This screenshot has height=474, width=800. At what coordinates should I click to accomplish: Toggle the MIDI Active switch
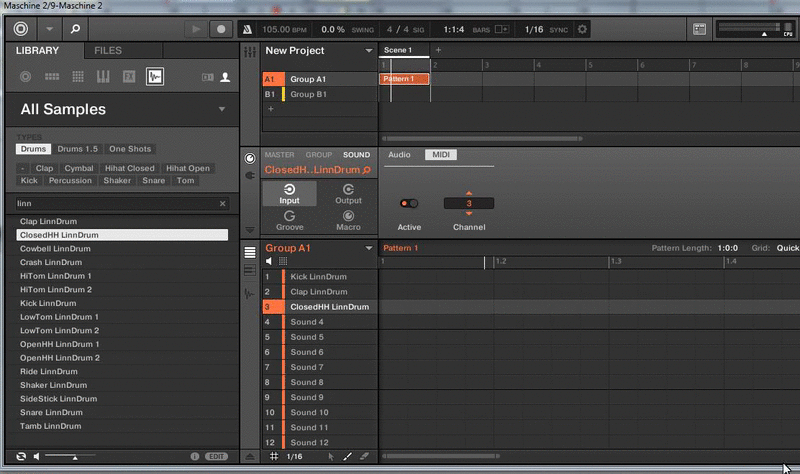point(409,203)
